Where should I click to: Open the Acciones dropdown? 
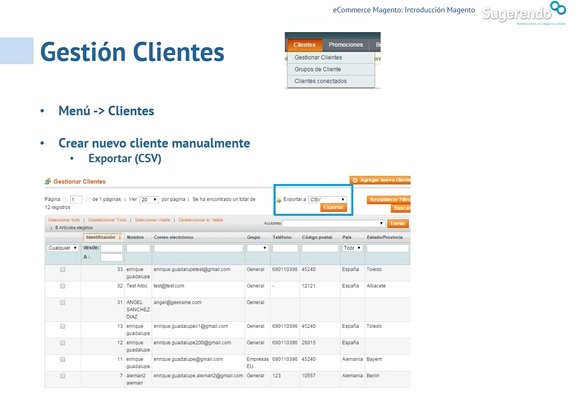tap(333, 223)
